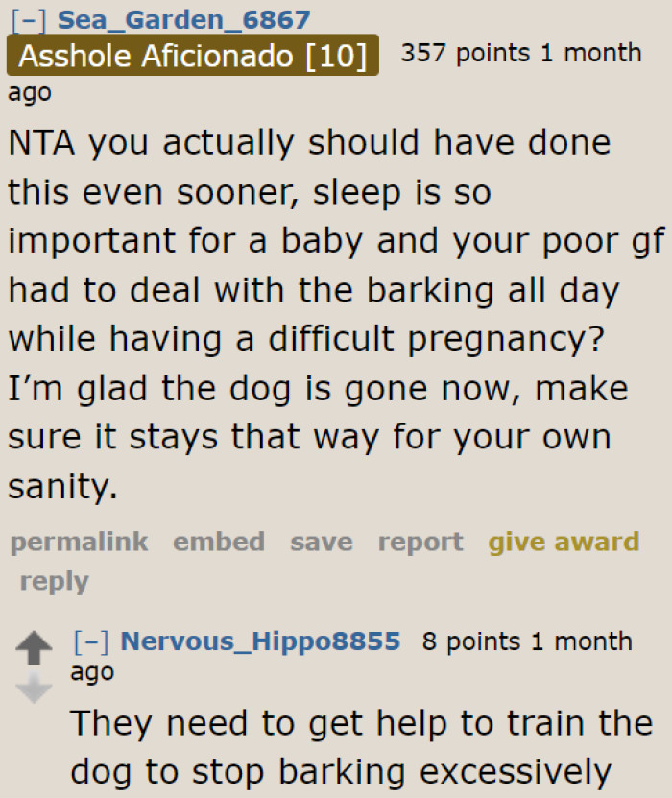672x798 pixels.
Task: Click the Asshole Aficionado [10] flair
Action: (x=193, y=57)
